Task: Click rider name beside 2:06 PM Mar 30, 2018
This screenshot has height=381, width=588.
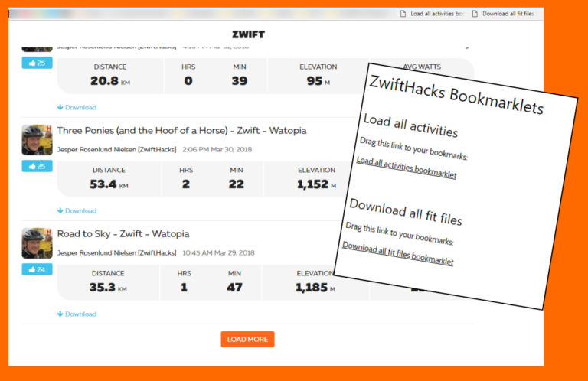Action: [x=116, y=149]
